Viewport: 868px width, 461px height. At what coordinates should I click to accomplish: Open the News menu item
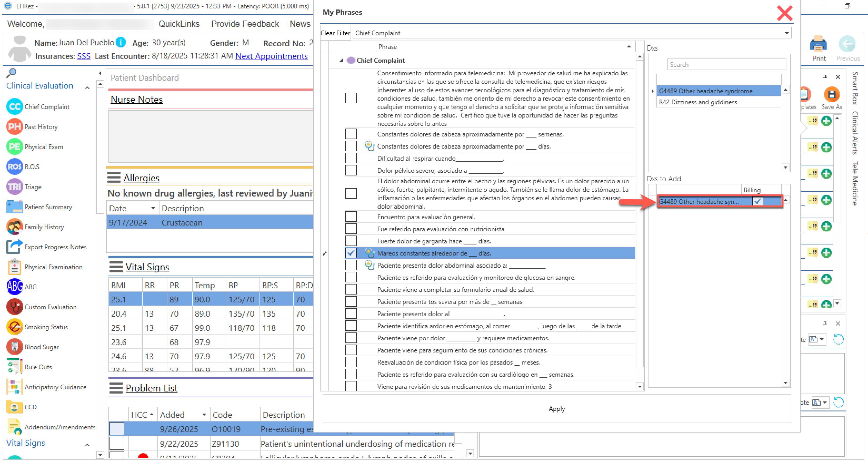point(300,24)
